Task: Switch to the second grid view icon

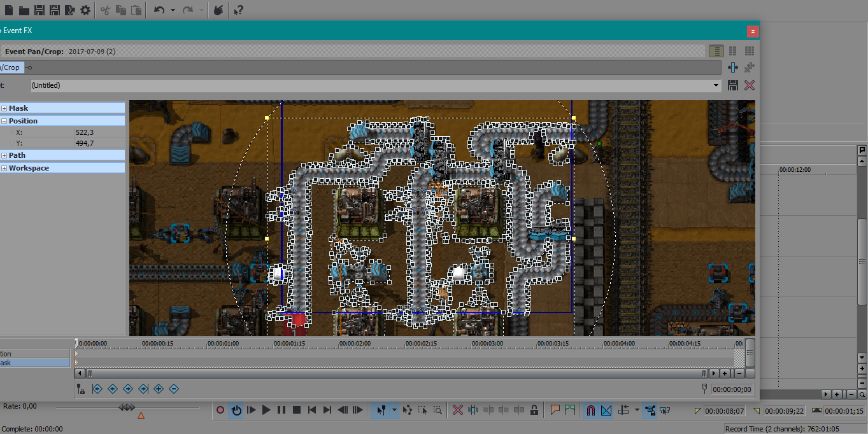Action: (x=733, y=51)
